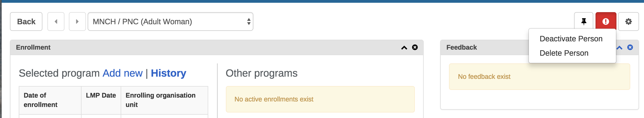Toggle the red exclamation alert button
Viewport: 644px width, 118px height.
click(x=606, y=22)
